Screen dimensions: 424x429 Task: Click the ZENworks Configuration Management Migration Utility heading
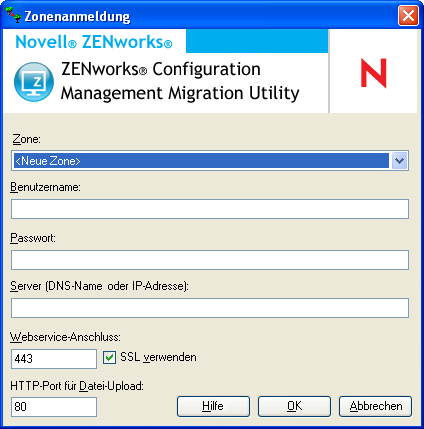click(x=180, y=81)
